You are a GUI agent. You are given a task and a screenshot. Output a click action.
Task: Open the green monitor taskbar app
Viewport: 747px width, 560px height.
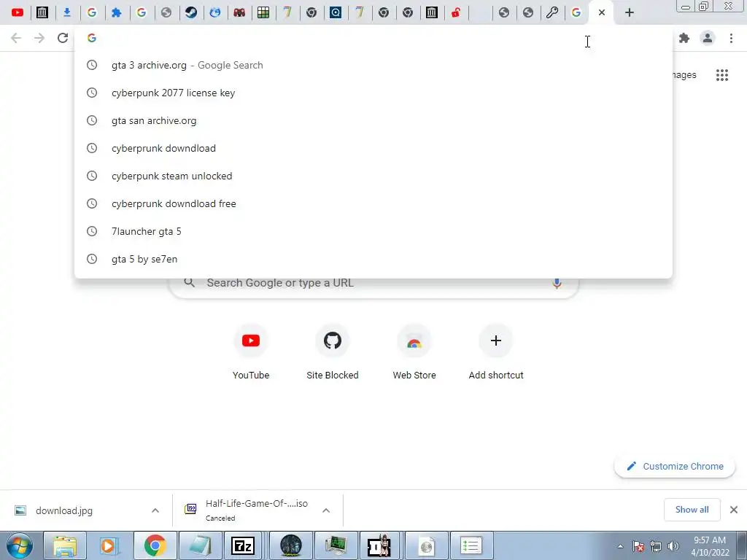pyautogui.click(x=336, y=545)
